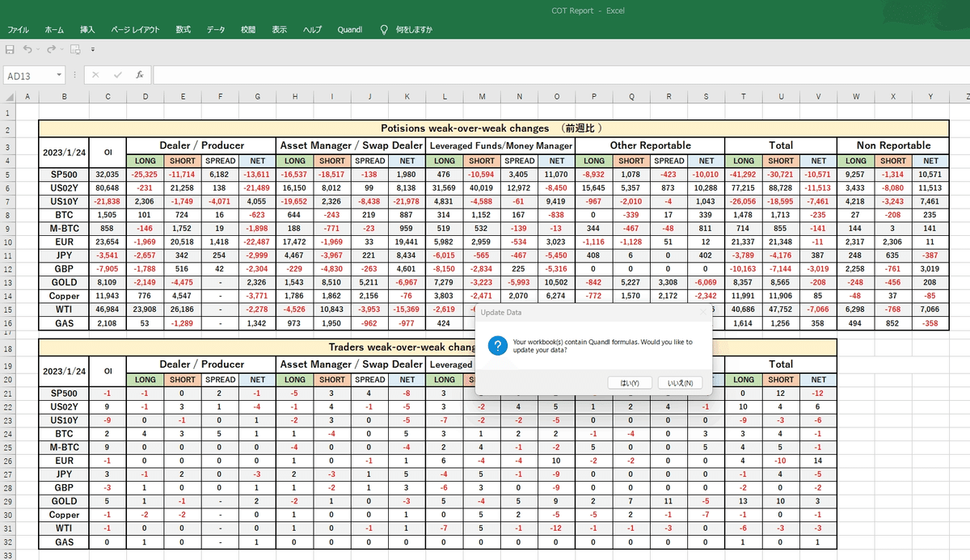The image size is (970, 560).
Task: Click the -25,325 cell in SP500 row
Action: [145, 174]
